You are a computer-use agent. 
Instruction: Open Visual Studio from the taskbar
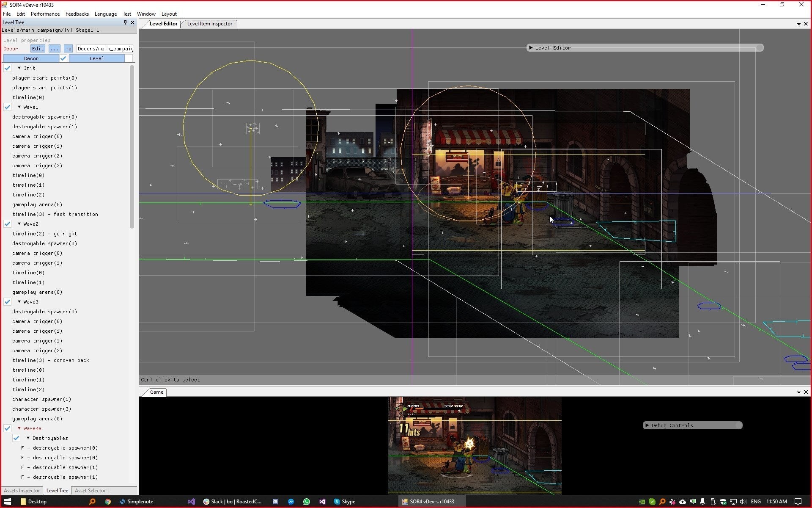[x=192, y=502]
